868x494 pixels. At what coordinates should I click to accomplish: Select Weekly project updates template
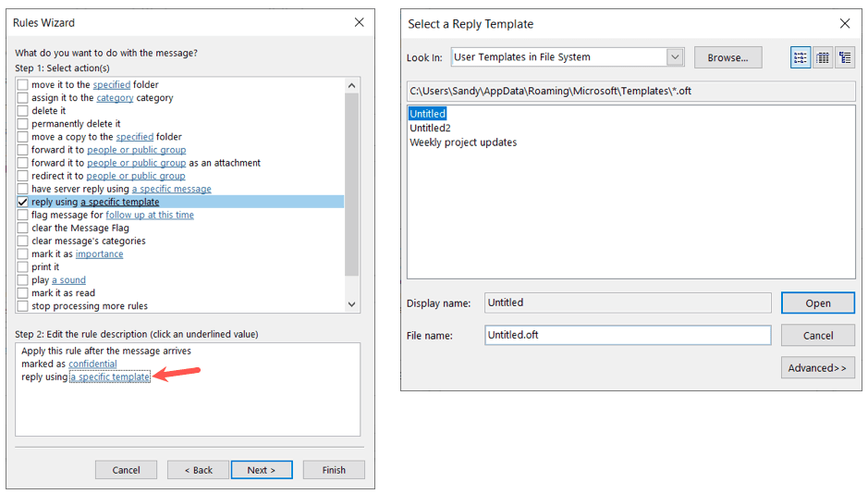[x=463, y=142]
